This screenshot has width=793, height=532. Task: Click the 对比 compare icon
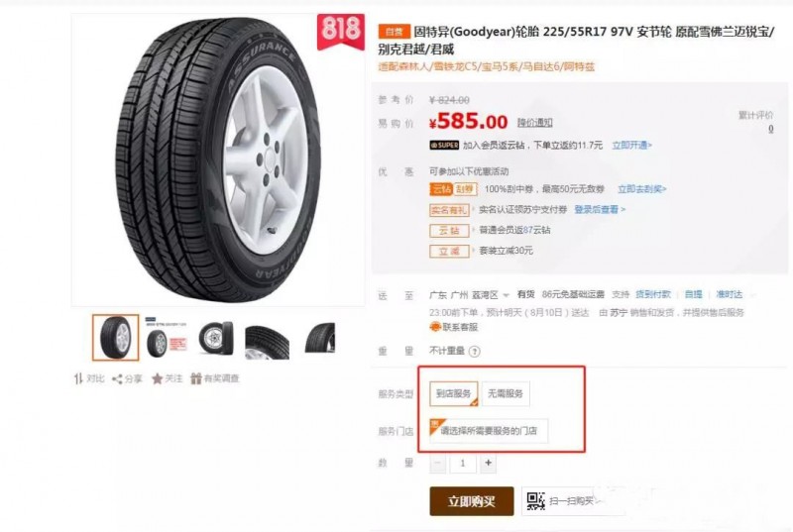78,378
